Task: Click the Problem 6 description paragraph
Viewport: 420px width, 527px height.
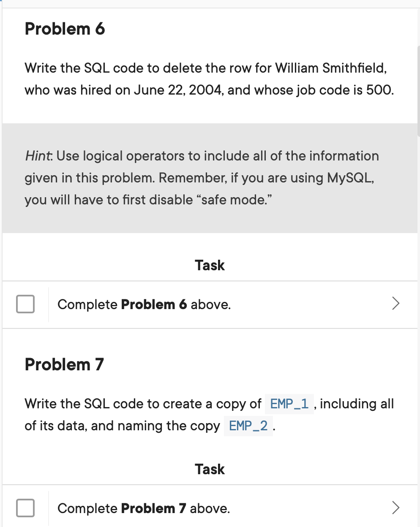Action: coord(209,79)
